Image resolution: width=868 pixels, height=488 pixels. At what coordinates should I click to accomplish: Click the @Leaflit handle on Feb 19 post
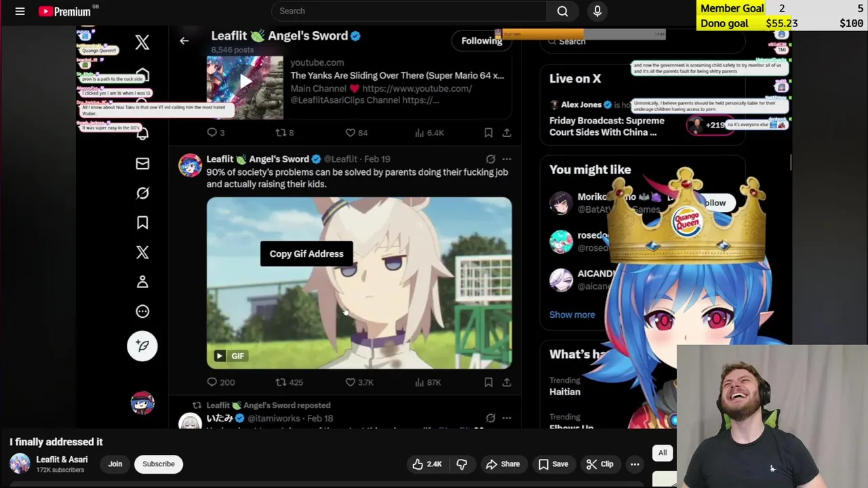pos(340,159)
